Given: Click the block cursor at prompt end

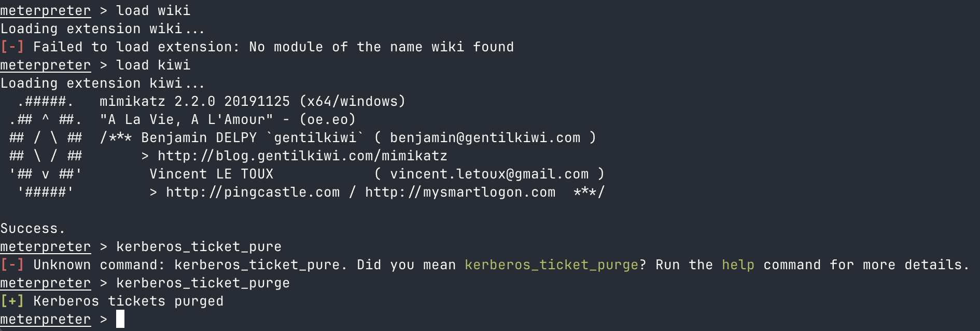Looking at the screenshot, I should (x=120, y=319).
